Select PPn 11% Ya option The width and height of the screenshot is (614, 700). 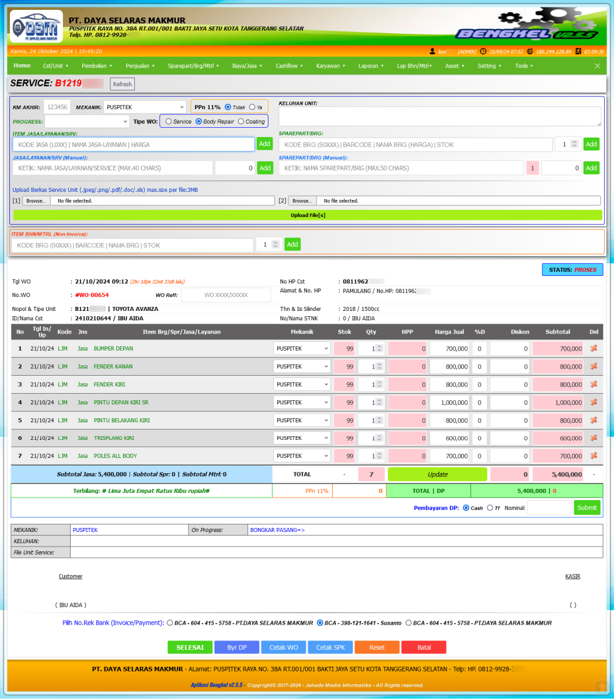(252, 107)
